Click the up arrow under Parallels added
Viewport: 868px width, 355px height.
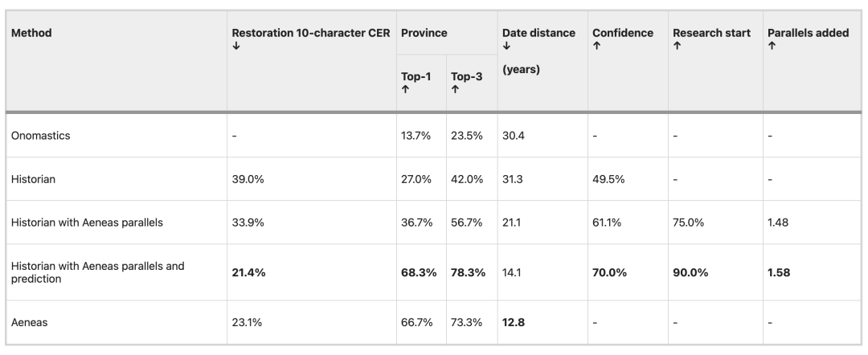click(771, 45)
